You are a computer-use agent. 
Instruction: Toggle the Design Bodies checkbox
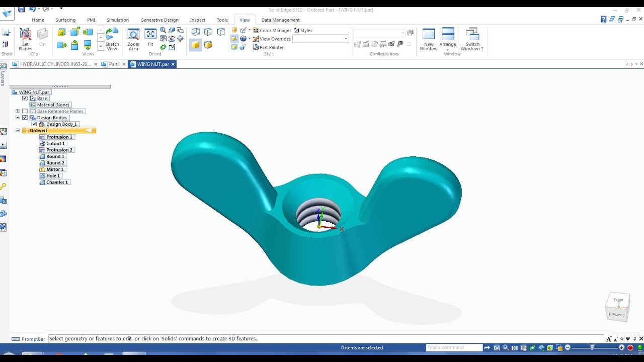click(25, 118)
